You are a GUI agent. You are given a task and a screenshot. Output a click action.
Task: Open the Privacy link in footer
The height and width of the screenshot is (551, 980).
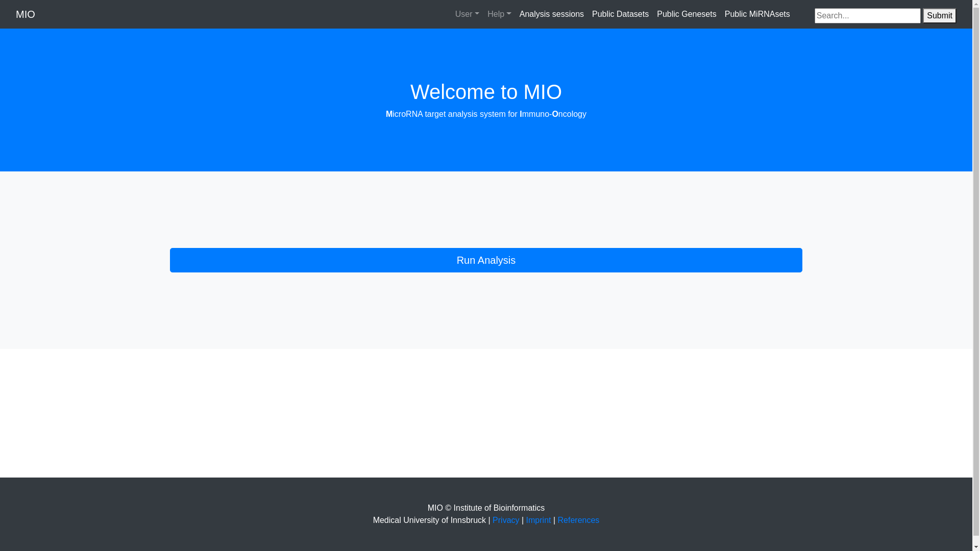506,520
